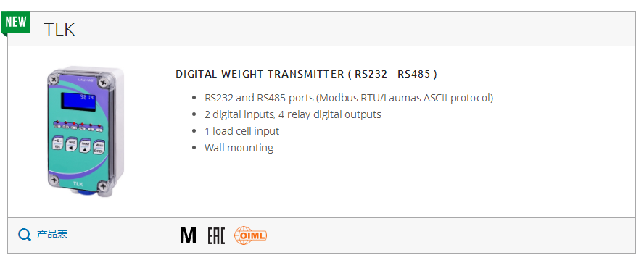Open the TLK transmitter product thumbnail
644x263 pixels.
(84, 131)
